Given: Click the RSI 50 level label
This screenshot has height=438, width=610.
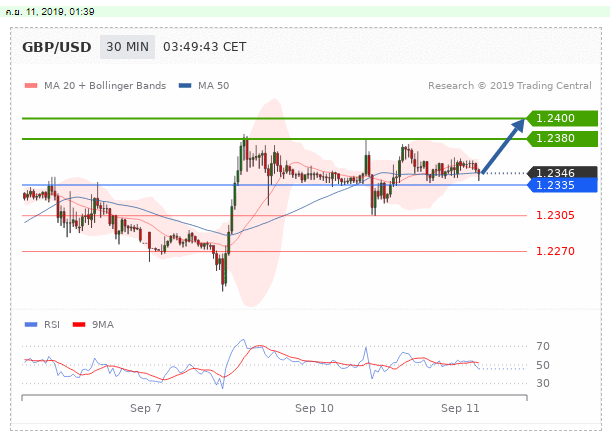Looking at the screenshot, I should (x=543, y=365).
